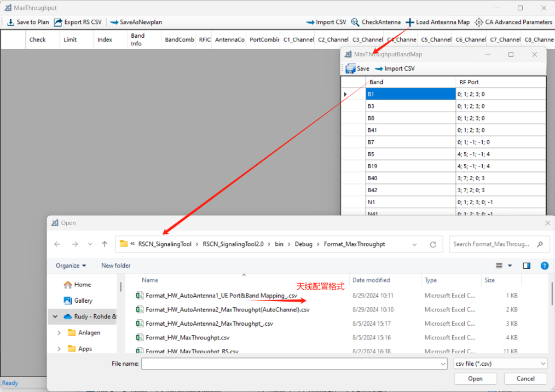Screen dimensions: 555x392
Task: Select the B42 band cell
Action: [x=411, y=190]
